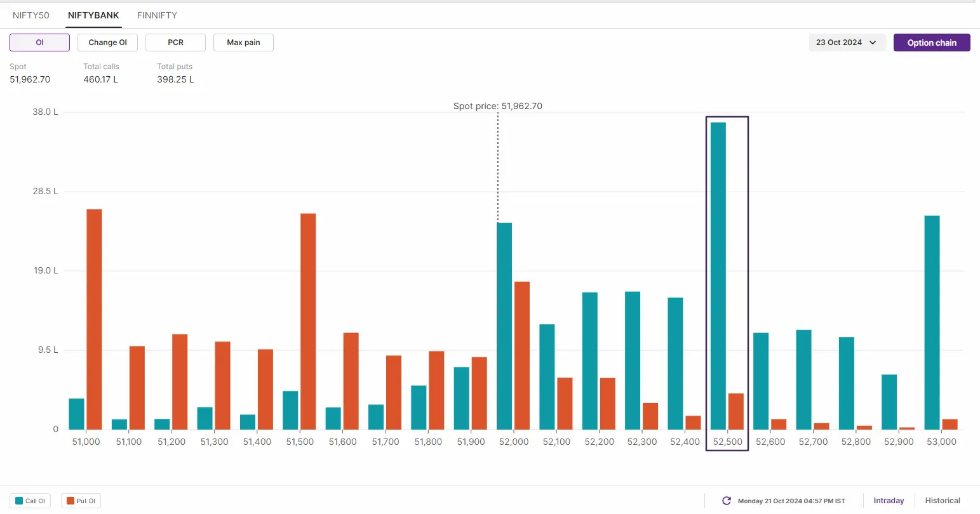
Task: Click the 52,000 put OI bar
Action: pyautogui.click(x=522, y=355)
